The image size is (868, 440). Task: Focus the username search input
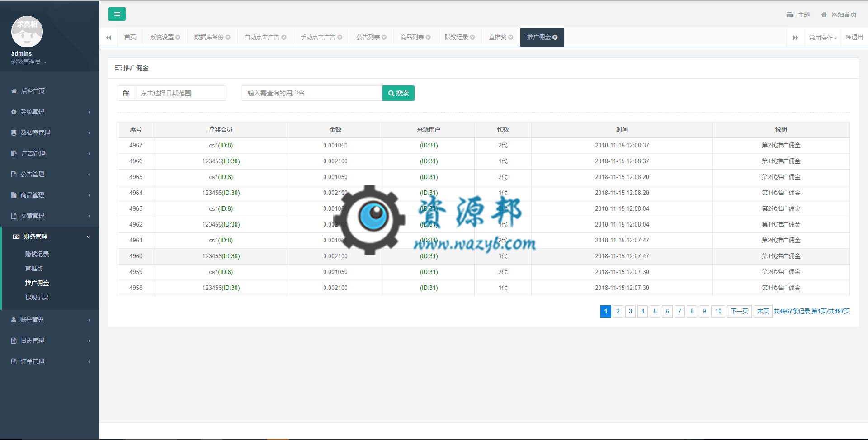click(312, 93)
